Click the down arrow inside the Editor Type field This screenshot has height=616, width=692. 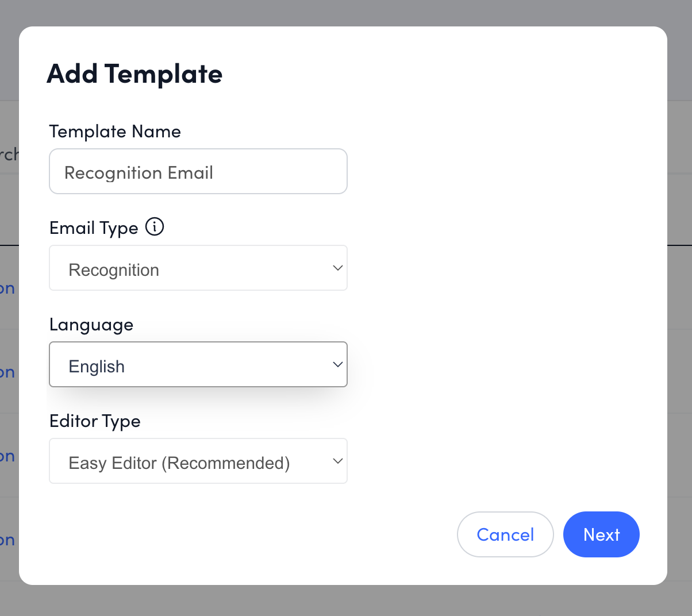point(338,461)
